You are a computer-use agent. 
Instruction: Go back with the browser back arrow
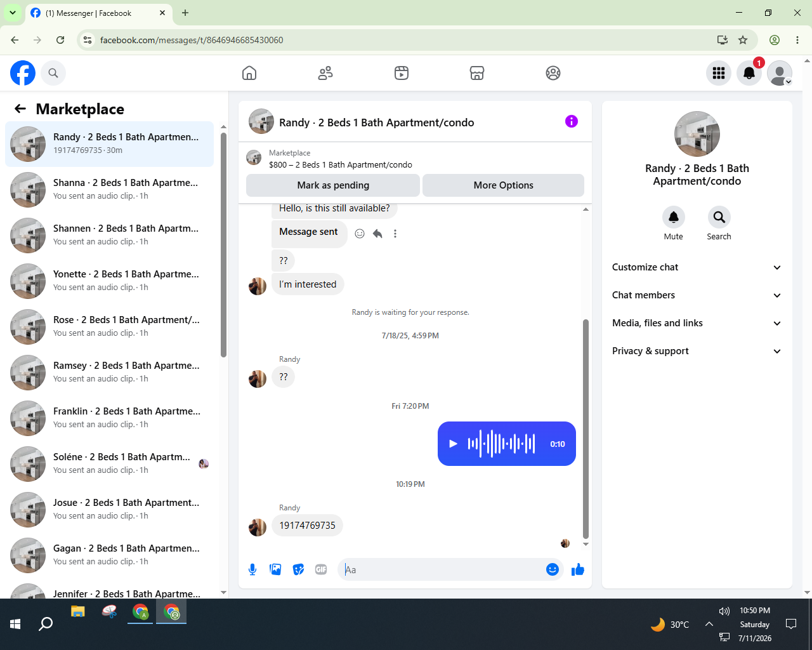click(15, 40)
